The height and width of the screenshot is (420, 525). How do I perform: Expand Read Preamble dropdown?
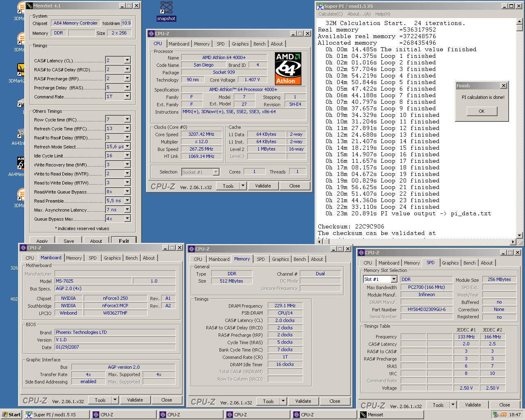(x=127, y=201)
